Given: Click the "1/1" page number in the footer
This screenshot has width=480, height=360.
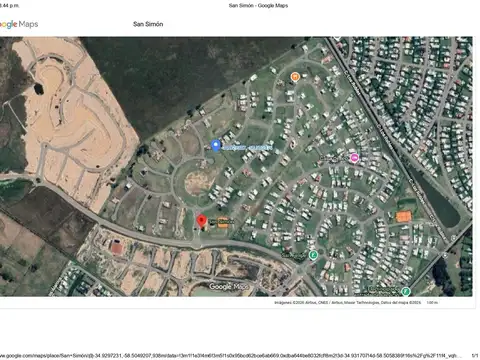Looking at the screenshot, I should 475,356.
